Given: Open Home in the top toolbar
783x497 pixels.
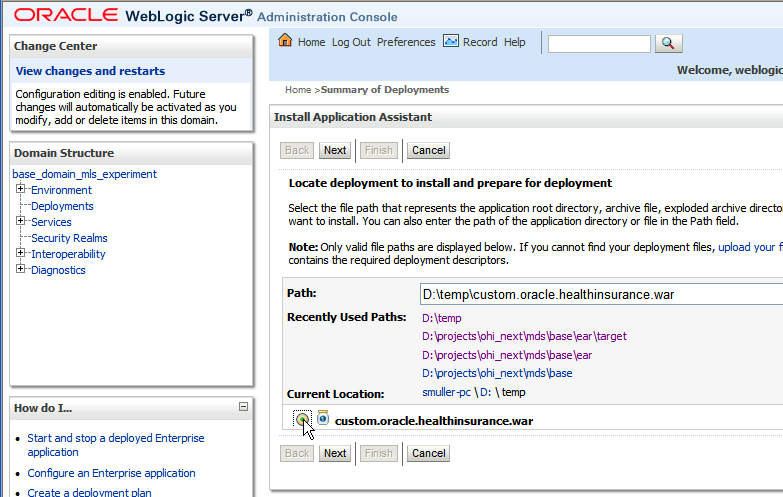Looking at the screenshot, I should click(312, 42).
